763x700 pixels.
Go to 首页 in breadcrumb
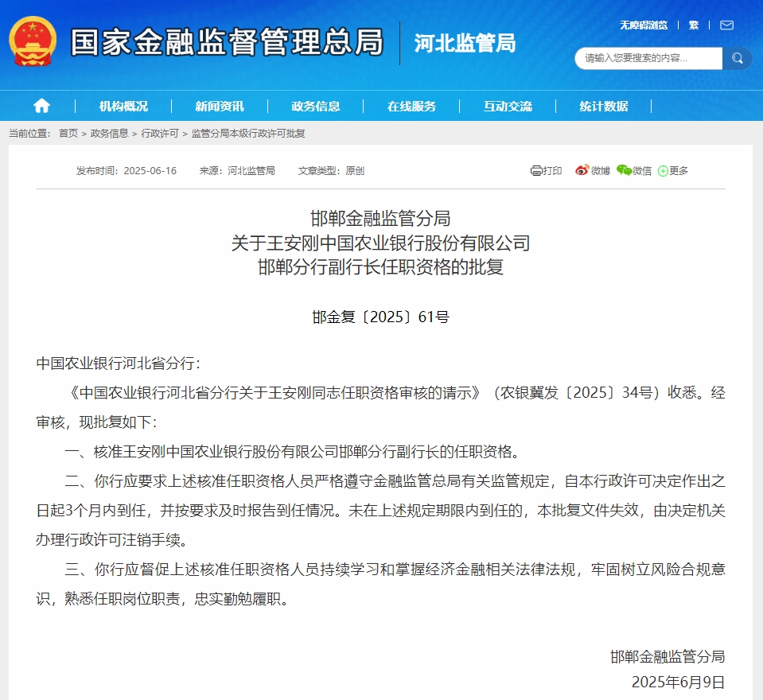pyautogui.click(x=68, y=134)
